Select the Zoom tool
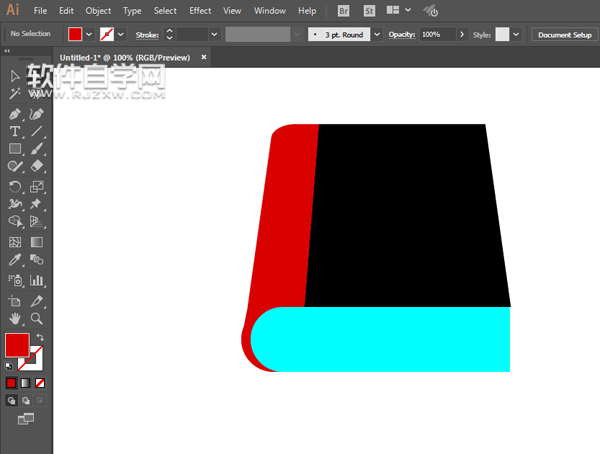Viewport: 600px width, 454px height. 37,318
